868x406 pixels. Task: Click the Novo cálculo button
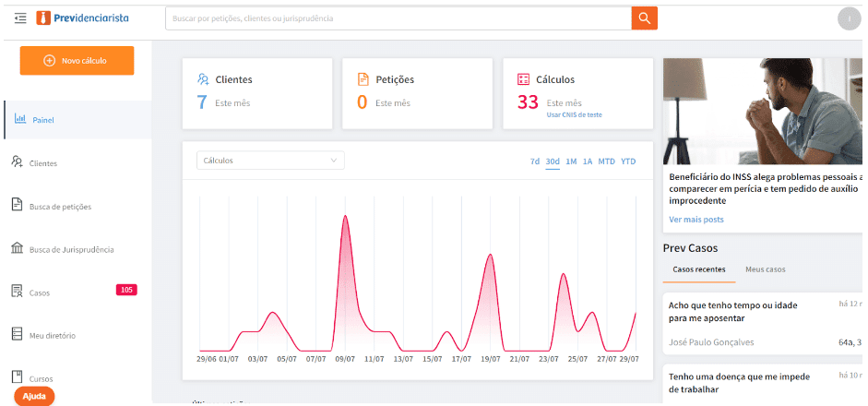pos(77,61)
